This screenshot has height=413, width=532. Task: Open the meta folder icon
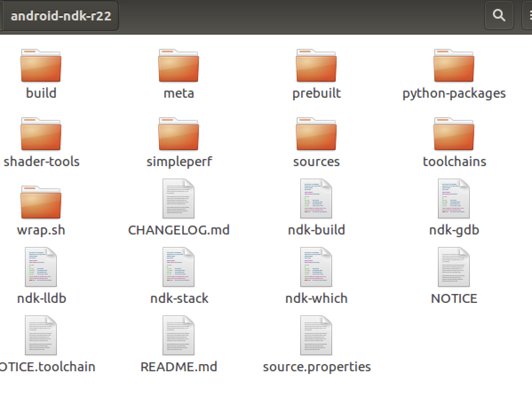pyautogui.click(x=179, y=65)
